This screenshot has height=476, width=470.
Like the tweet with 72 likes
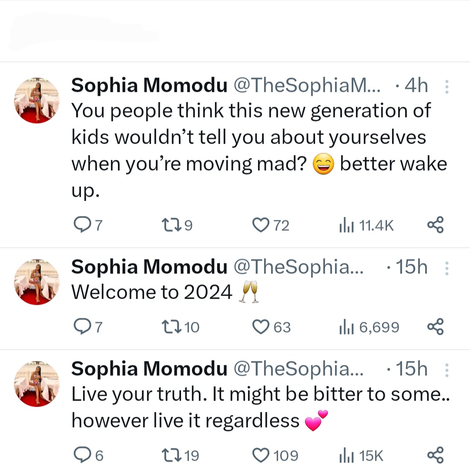pyautogui.click(x=261, y=225)
